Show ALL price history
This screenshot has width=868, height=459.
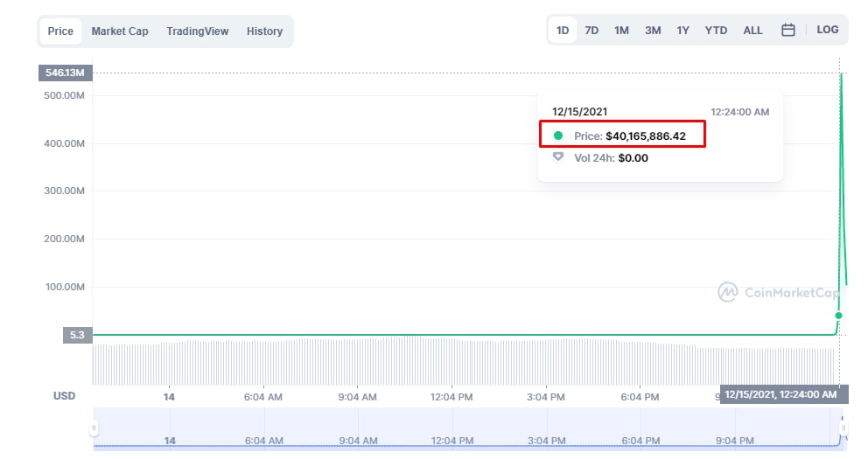pos(752,30)
